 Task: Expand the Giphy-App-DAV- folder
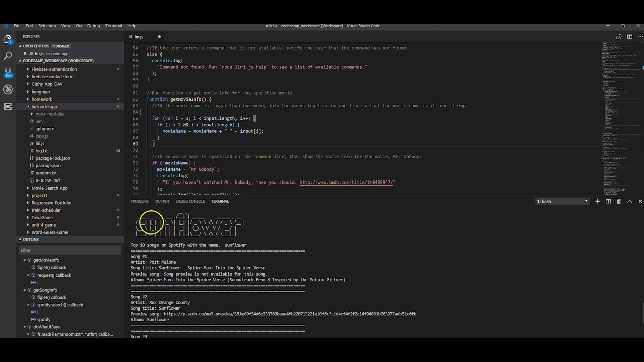pos(48,84)
